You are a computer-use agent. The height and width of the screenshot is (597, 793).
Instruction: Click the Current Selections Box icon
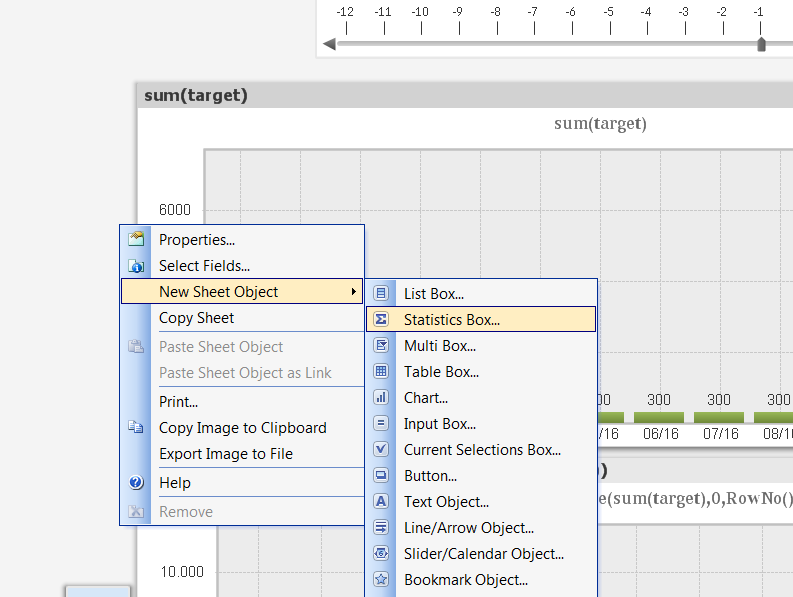click(x=381, y=449)
